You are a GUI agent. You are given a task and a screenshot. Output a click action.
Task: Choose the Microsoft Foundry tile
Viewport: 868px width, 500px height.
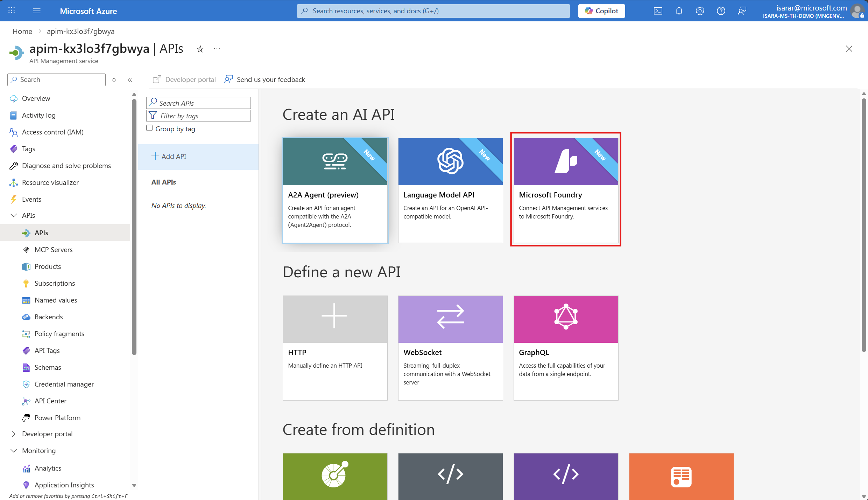566,190
